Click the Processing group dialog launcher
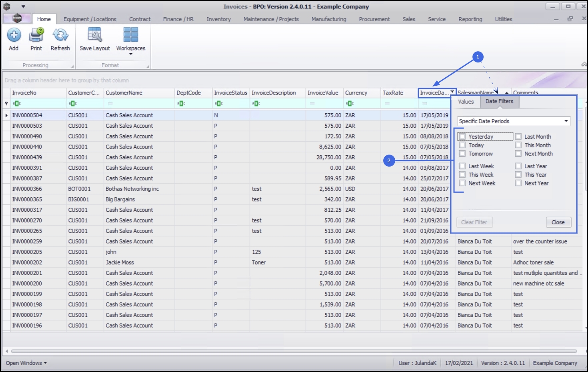 pyautogui.click(x=72, y=66)
